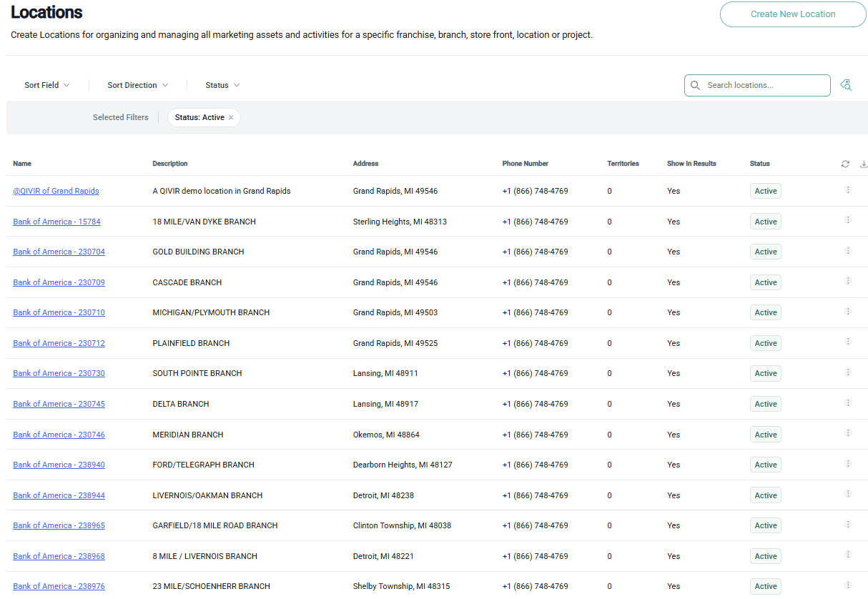Open the Bank of America - 230704 location link
This screenshot has width=868, height=599.
[59, 252]
